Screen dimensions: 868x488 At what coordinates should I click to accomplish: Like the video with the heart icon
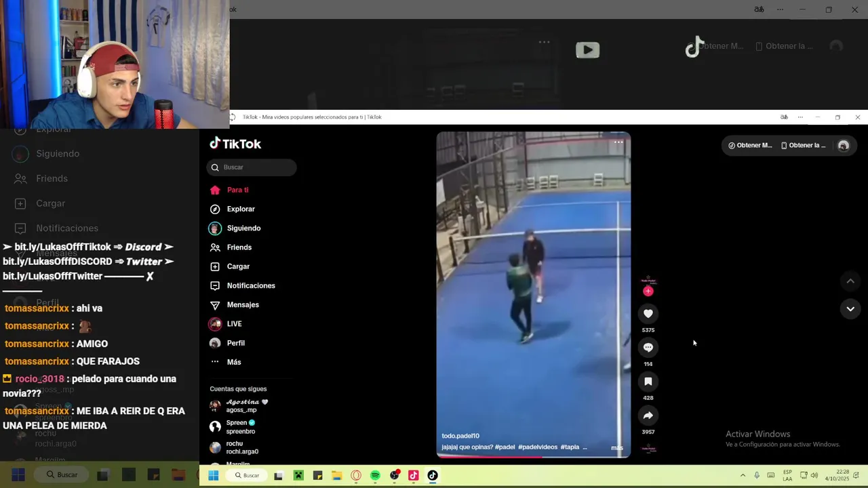(x=648, y=313)
